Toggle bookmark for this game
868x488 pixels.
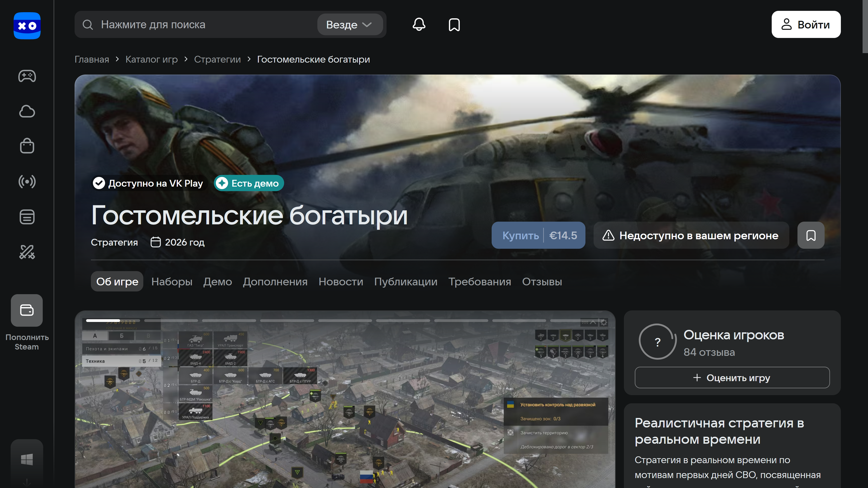(x=811, y=235)
